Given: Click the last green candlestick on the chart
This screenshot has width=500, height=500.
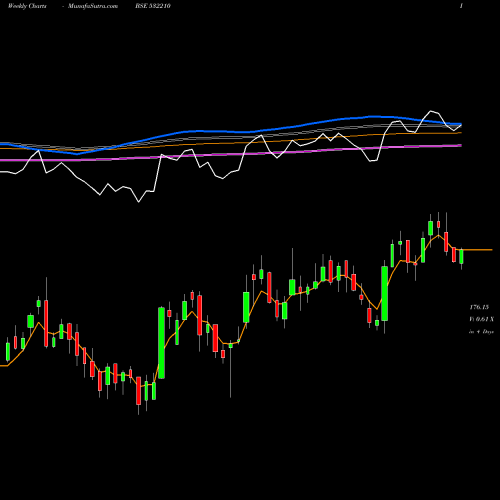Looking at the screenshot, I should (x=461, y=257).
